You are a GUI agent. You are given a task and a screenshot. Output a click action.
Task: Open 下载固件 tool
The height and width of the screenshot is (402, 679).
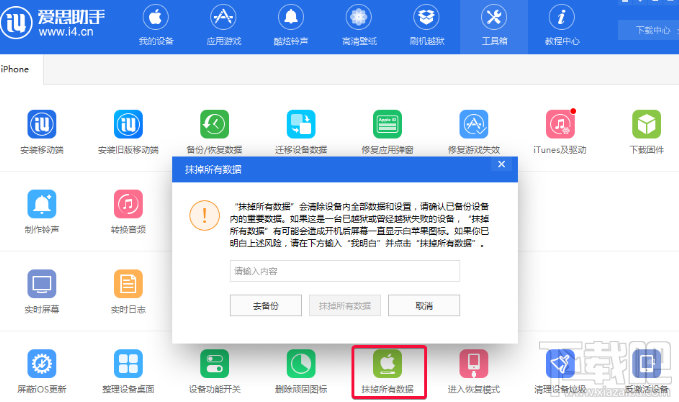647,132
